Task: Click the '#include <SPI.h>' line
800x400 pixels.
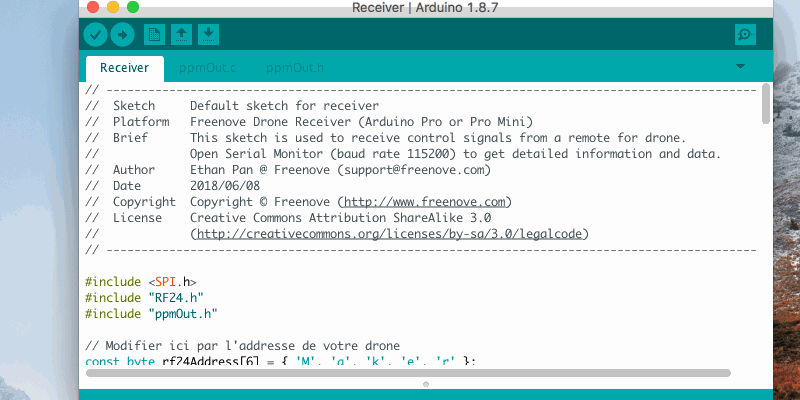Action: (140, 282)
